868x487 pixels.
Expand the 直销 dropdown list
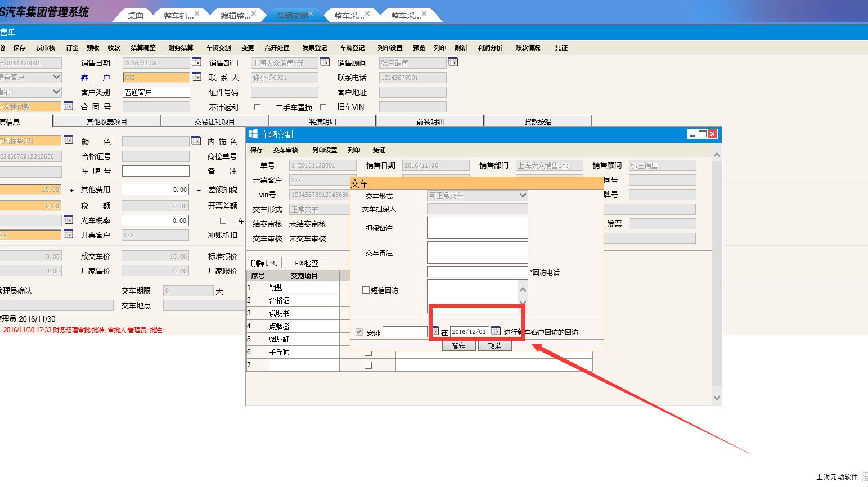point(56,92)
